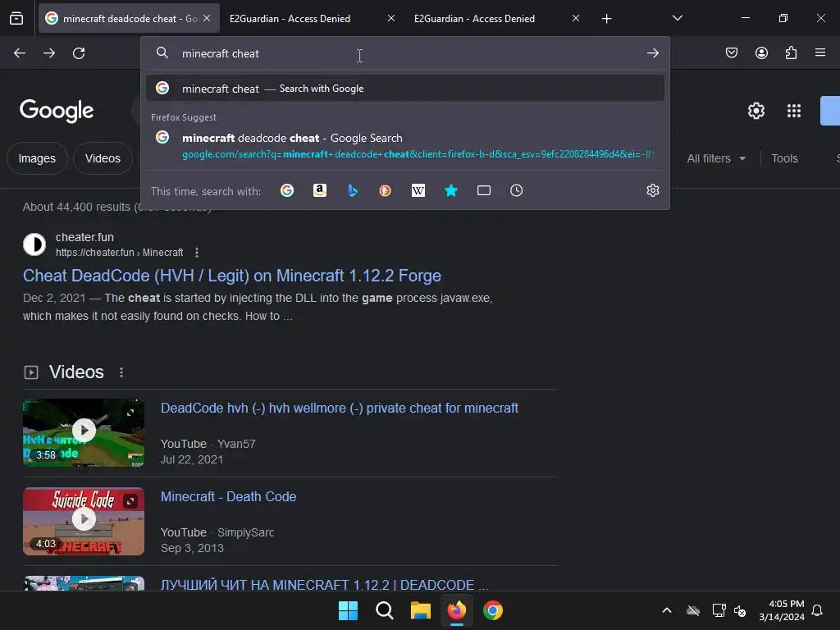Play the 4:03 Suicide Code video thumbnail
This screenshot has height=630, width=840.
pos(84,521)
